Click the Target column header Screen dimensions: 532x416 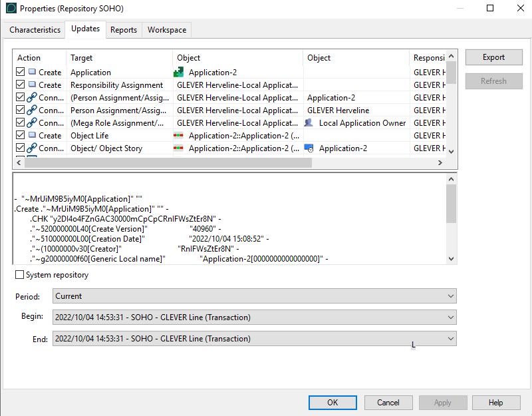click(120, 58)
